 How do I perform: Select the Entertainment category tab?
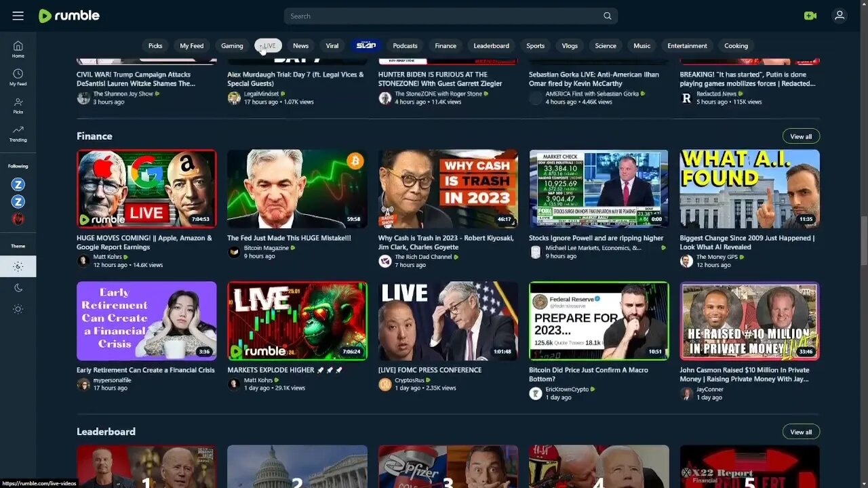(687, 45)
